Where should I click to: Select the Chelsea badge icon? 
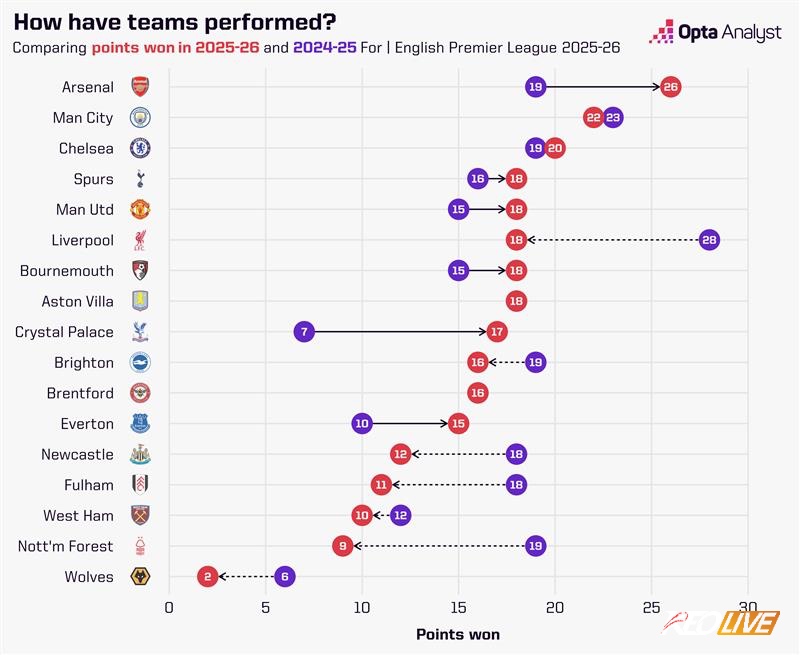point(140,148)
